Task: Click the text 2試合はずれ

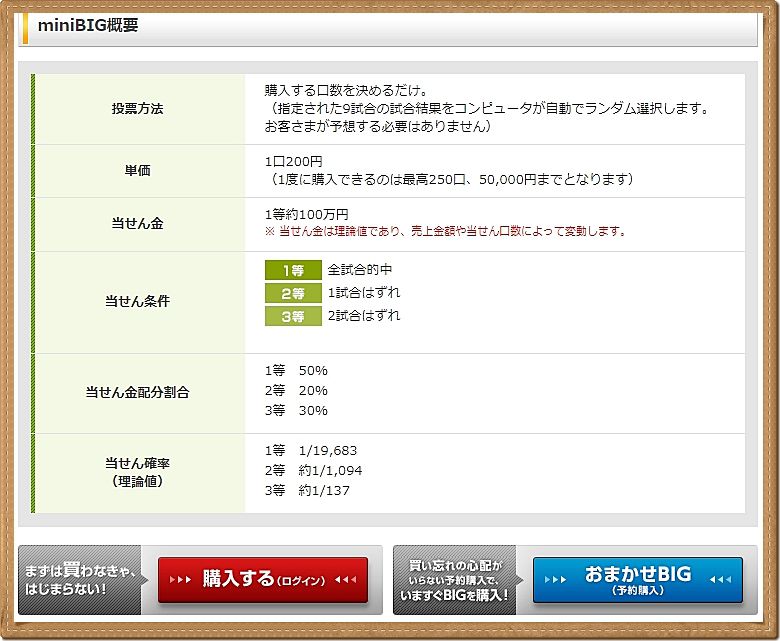Action: tap(364, 315)
